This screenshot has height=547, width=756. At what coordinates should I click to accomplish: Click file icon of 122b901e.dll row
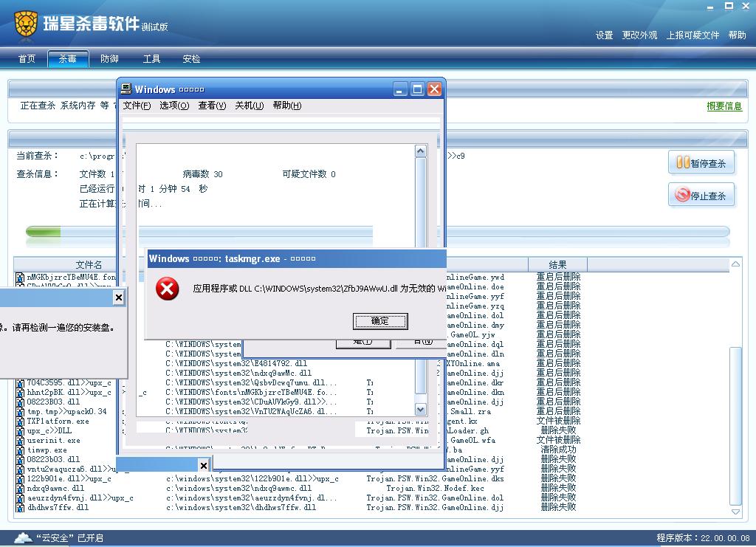(20, 480)
